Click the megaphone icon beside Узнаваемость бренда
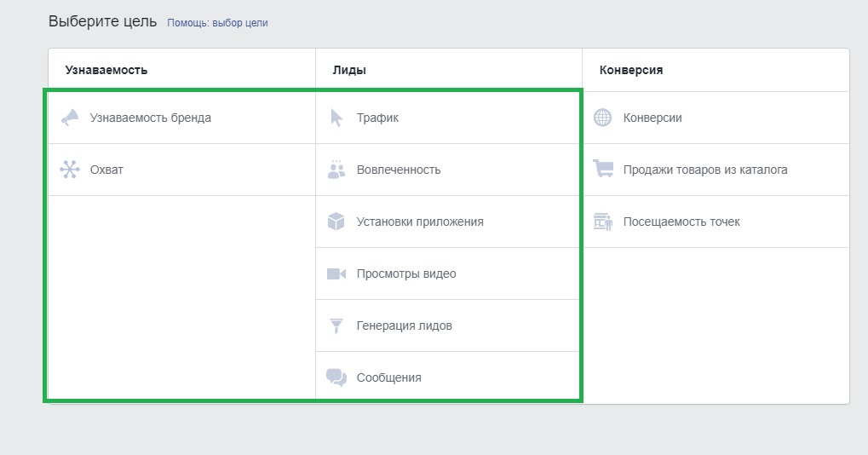 point(70,118)
